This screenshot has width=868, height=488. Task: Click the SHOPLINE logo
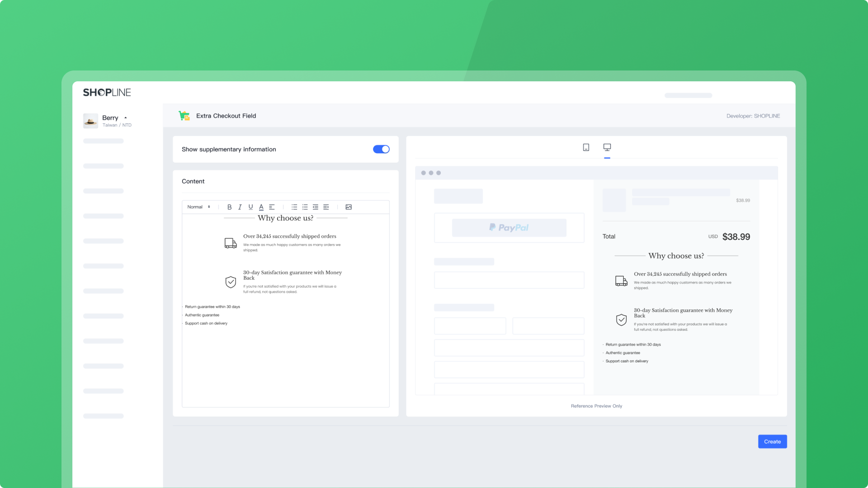click(107, 93)
